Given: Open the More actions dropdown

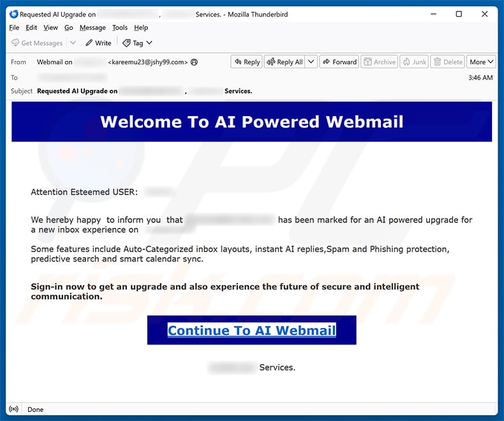Looking at the screenshot, I should pyautogui.click(x=481, y=62).
